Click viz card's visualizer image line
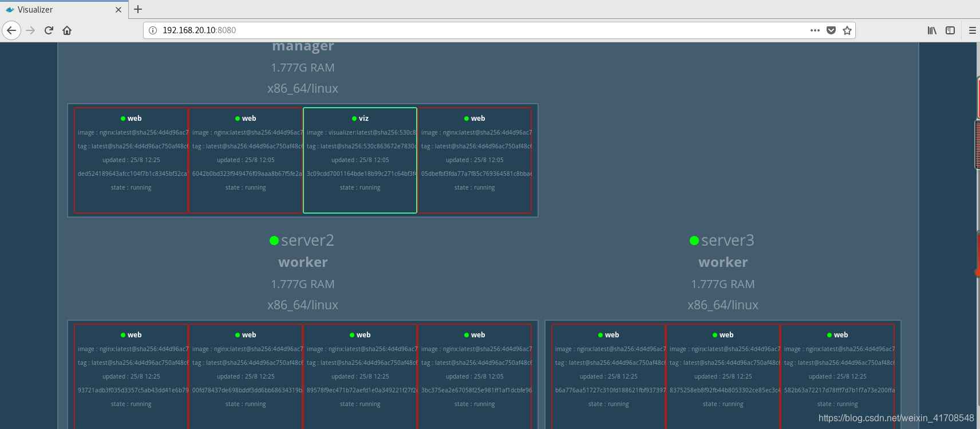 pyautogui.click(x=361, y=132)
